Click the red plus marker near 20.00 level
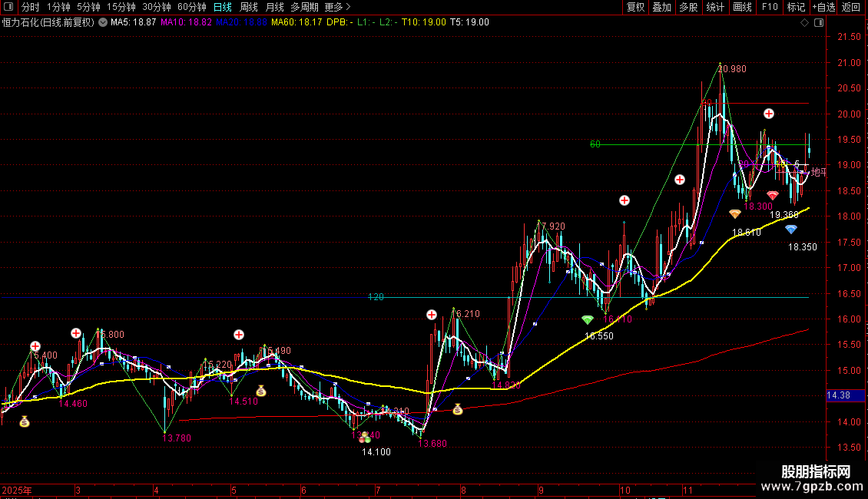Image resolution: width=868 pixels, height=499 pixels. [769, 114]
